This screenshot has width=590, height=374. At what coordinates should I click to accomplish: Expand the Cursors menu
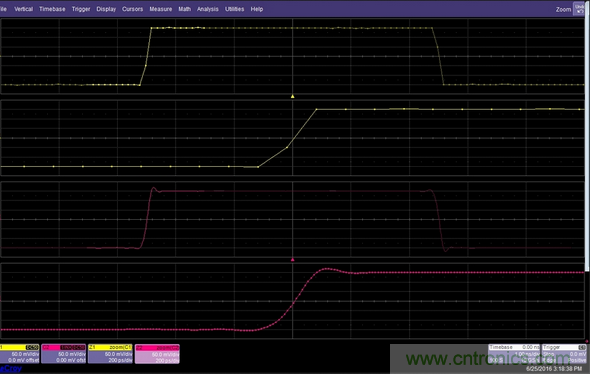tap(132, 9)
